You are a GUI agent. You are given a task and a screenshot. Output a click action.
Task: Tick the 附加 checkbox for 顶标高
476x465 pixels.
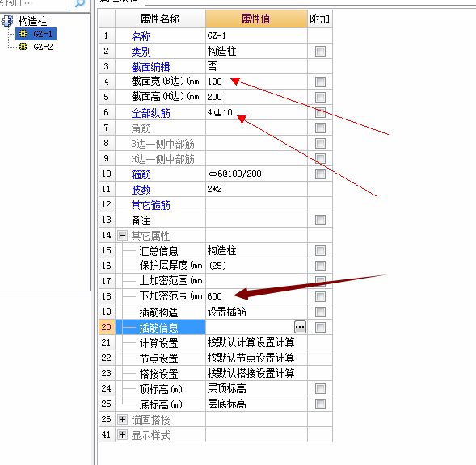(320, 388)
